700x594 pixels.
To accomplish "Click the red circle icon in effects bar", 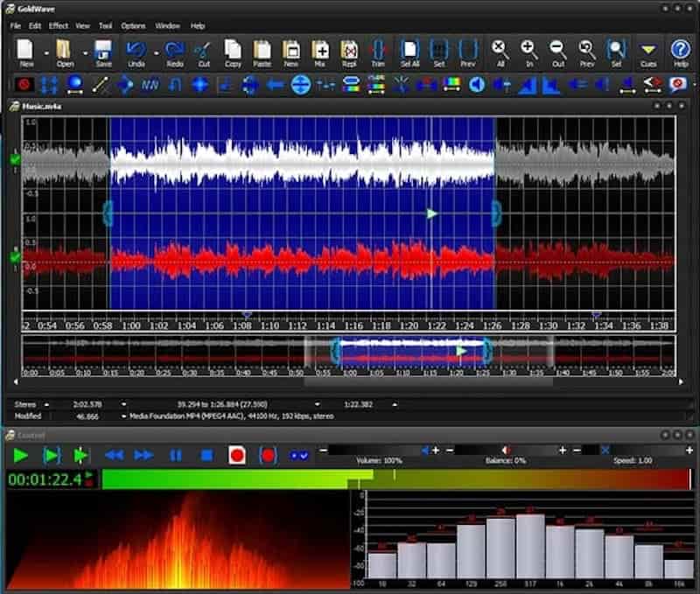I will pyautogui.click(x=24, y=84).
